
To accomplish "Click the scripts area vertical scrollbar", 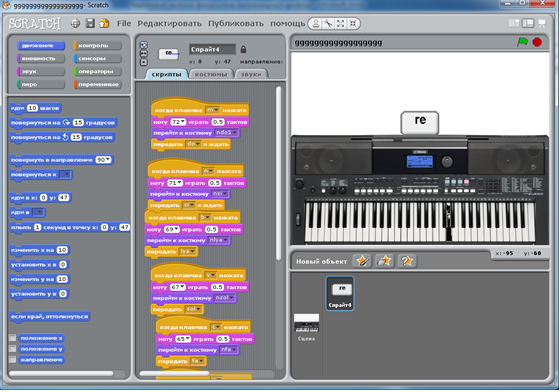I will pos(279,173).
